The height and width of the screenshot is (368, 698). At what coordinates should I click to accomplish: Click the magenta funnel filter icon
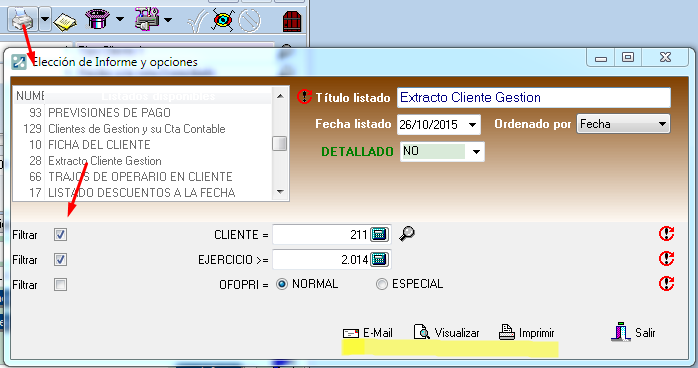(x=97, y=19)
